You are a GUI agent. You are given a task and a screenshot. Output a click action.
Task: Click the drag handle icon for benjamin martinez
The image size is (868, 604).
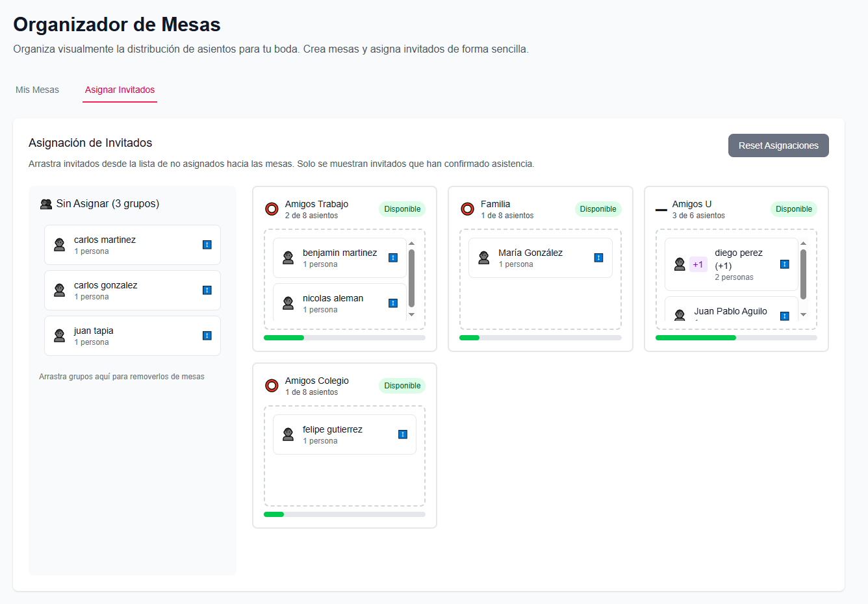pos(393,258)
